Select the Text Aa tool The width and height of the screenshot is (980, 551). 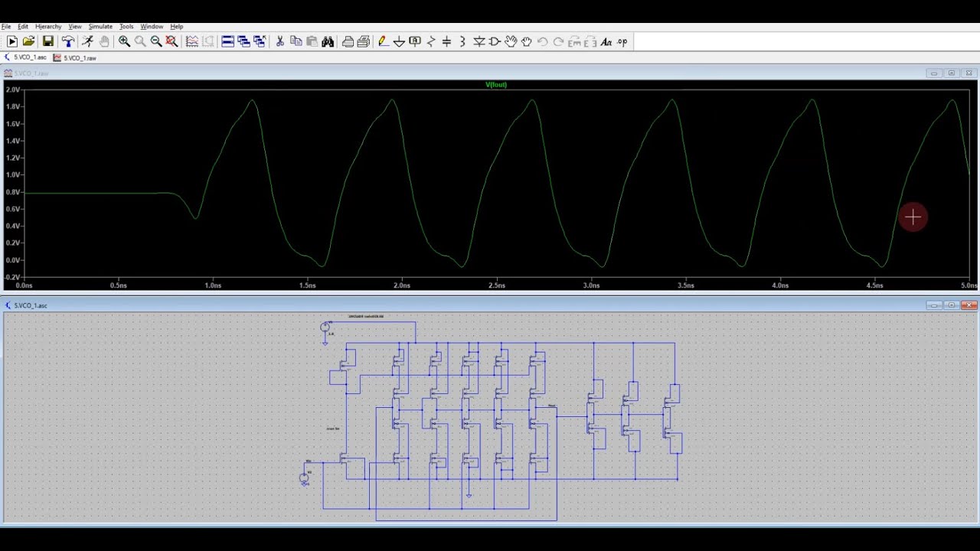pos(606,41)
